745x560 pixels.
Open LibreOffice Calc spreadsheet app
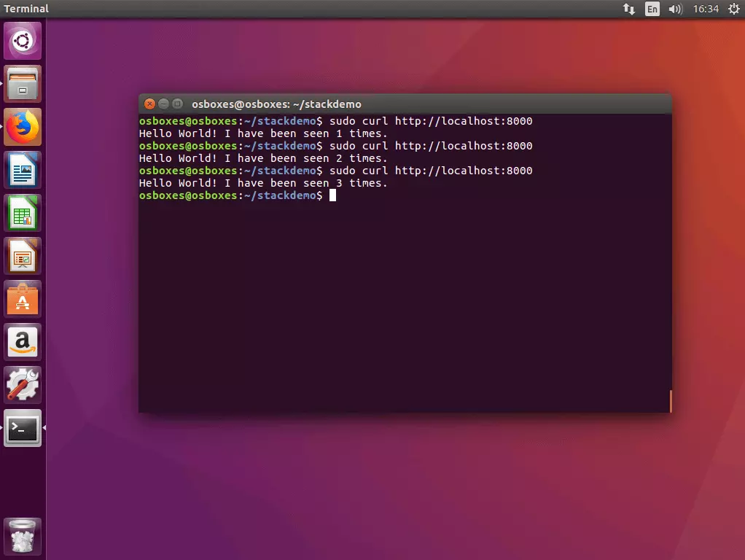coord(23,214)
